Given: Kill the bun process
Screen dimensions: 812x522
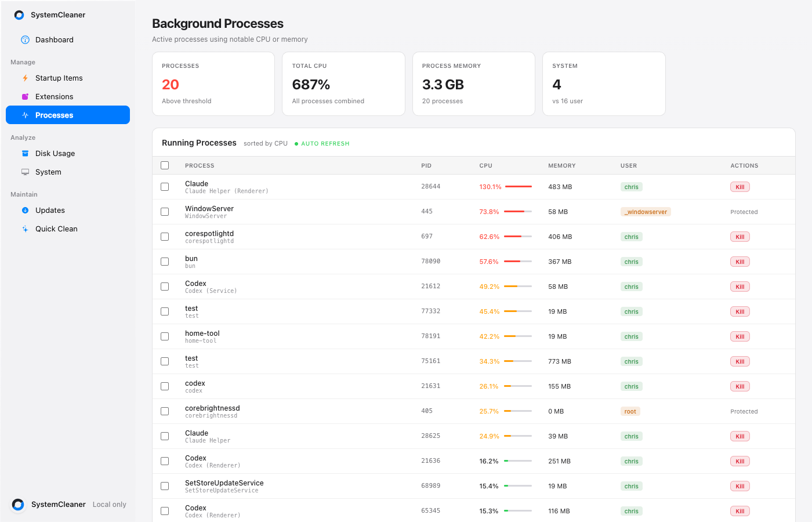Looking at the screenshot, I should 740,262.
